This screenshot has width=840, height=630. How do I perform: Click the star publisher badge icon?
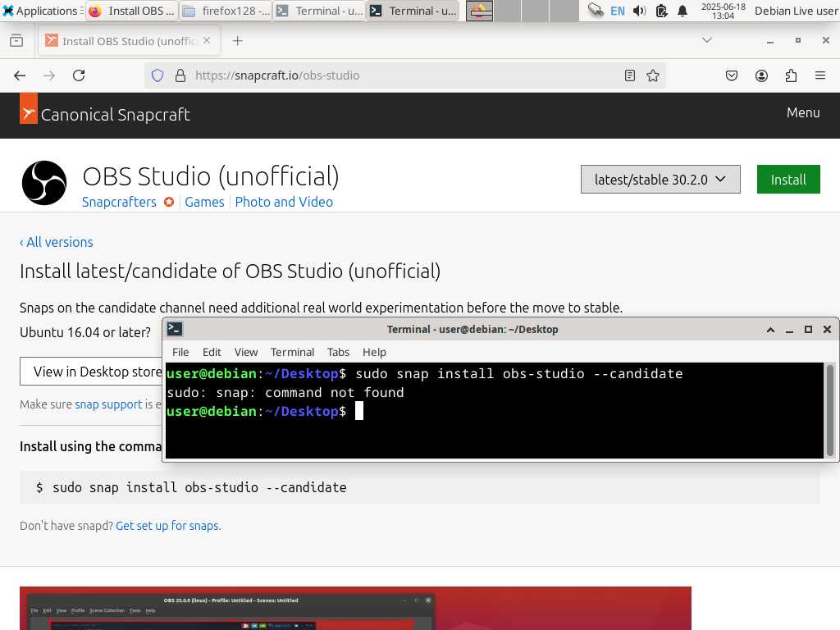coord(169,202)
